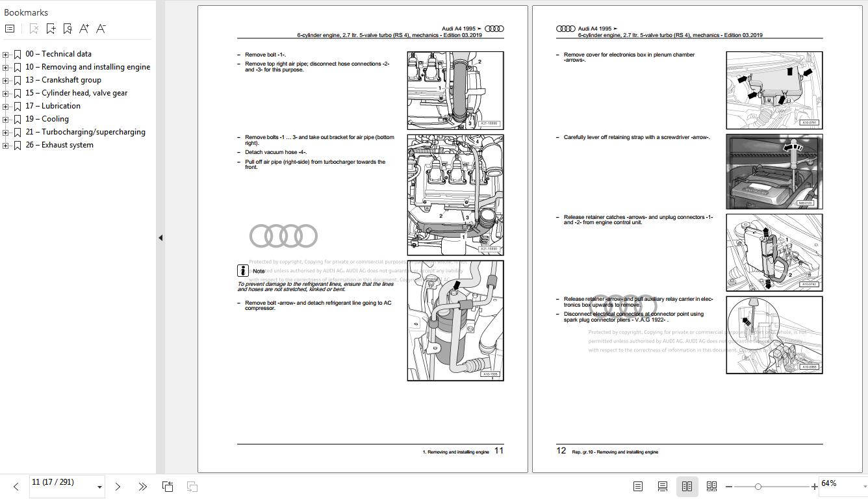Image resolution: width=868 pixels, height=499 pixels.
Task: Expand the 19 – Cooling bookmark
Action: [5, 119]
